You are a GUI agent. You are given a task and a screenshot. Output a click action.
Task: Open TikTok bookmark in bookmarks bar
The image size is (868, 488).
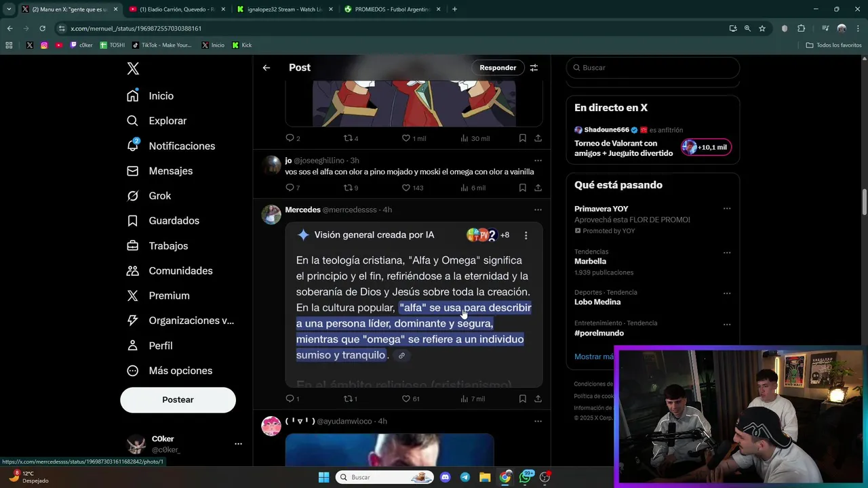pyautogui.click(x=162, y=45)
